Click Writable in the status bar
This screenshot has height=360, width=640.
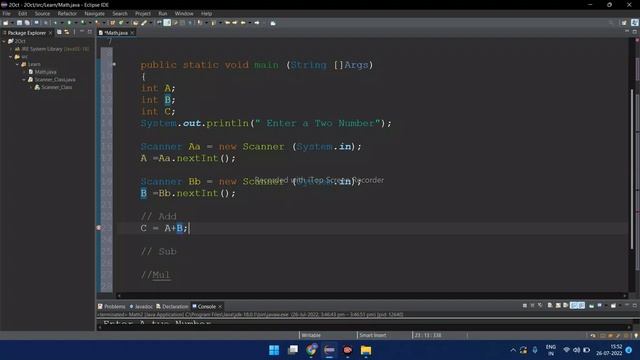pyautogui.click(x=311, y=335)
